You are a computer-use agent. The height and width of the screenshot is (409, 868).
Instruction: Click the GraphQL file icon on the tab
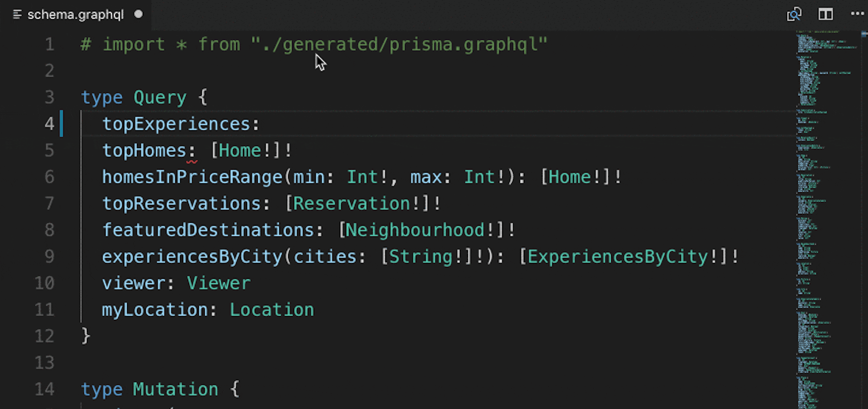pyautogui.click(x=17, y=14)
